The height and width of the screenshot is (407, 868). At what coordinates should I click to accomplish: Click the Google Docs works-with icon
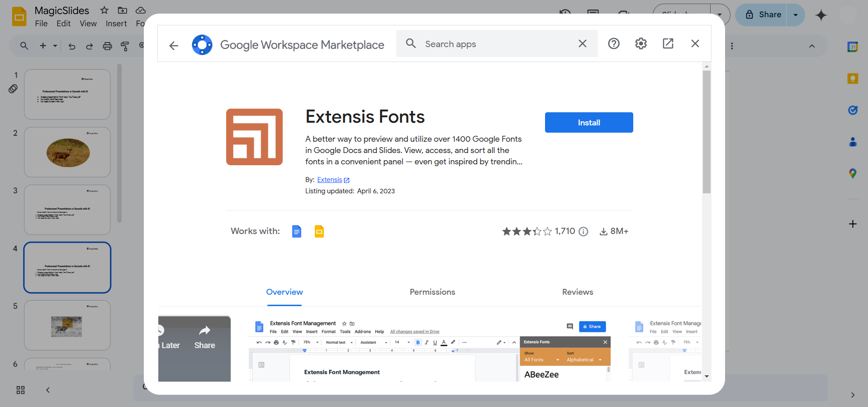coord(296,231)
